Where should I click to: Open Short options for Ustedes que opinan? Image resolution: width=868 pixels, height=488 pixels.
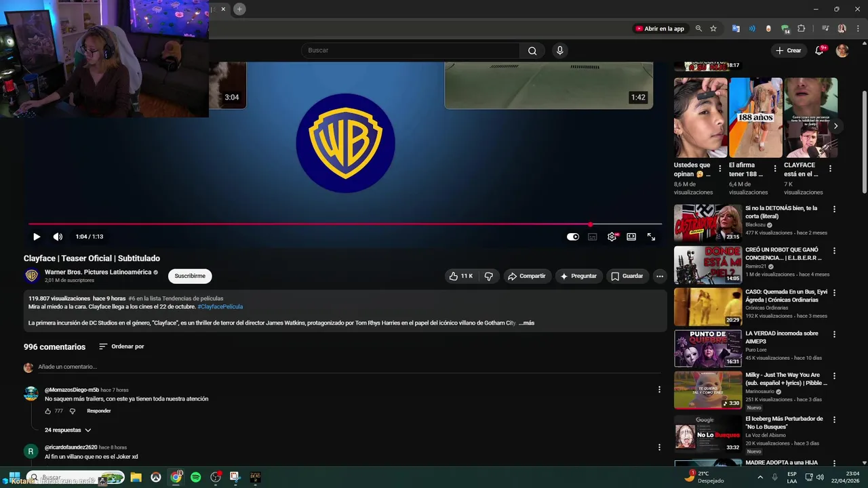[720, 169]
